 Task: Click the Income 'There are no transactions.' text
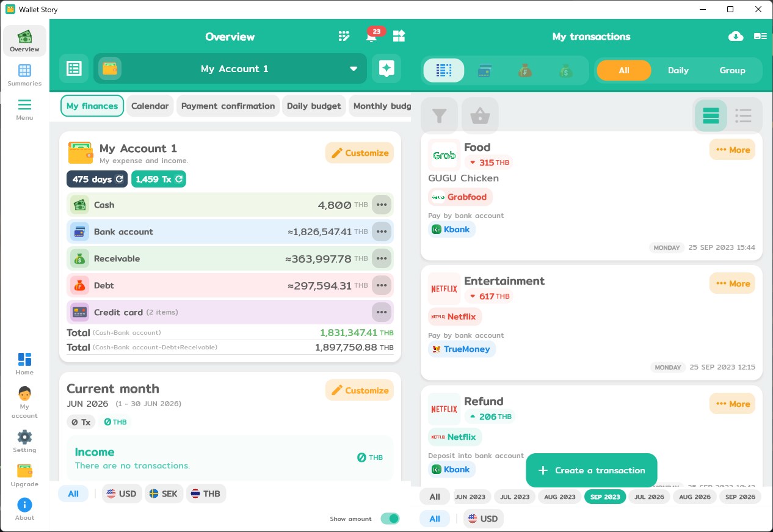132,465
